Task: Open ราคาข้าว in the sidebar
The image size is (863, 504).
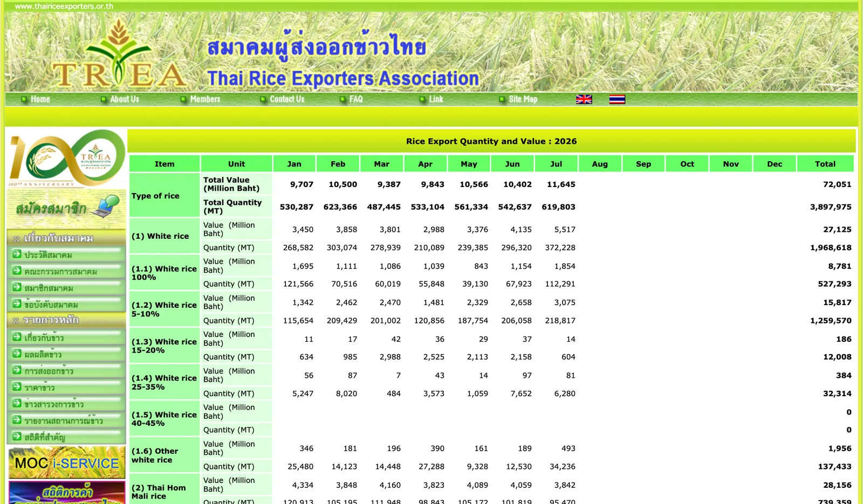Action: coord(67,388)
